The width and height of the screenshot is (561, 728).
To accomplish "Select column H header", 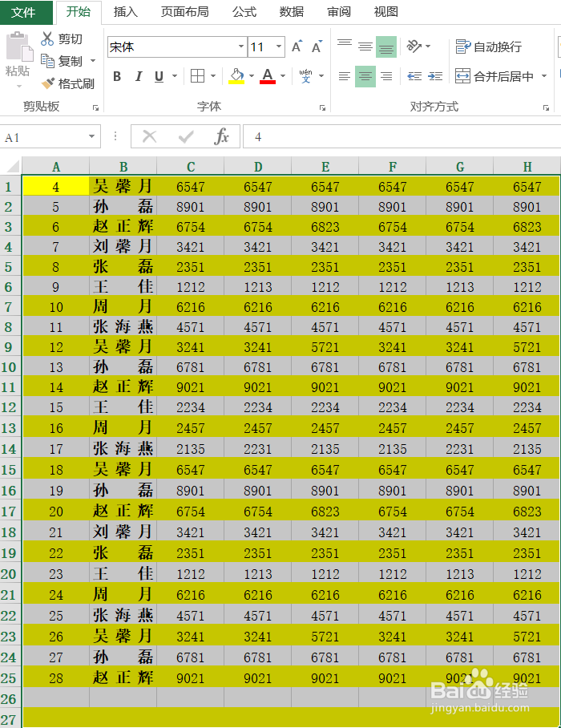I will coord(527,166).
